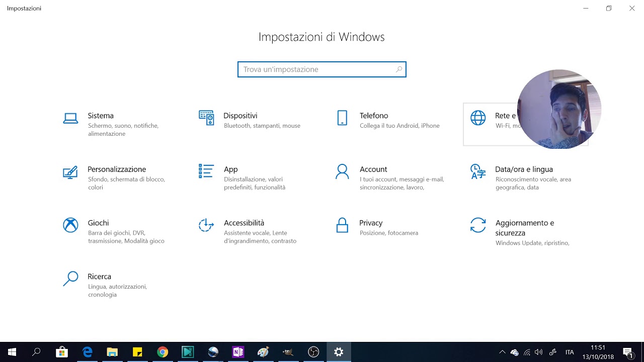
Task: Click 'Barra dei giochi, DVR' description
Action: point(116,233)
